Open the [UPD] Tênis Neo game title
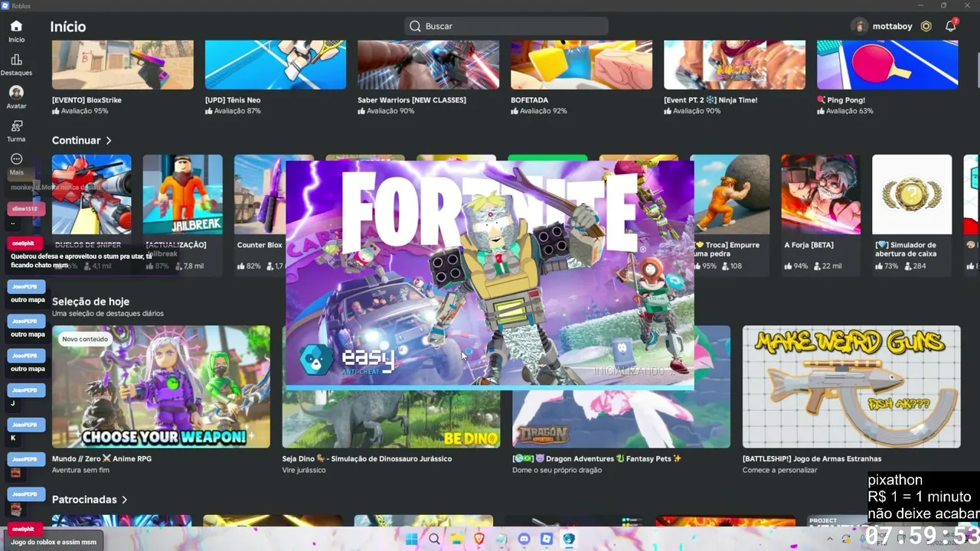980x551 pixels. coord(233,100)
